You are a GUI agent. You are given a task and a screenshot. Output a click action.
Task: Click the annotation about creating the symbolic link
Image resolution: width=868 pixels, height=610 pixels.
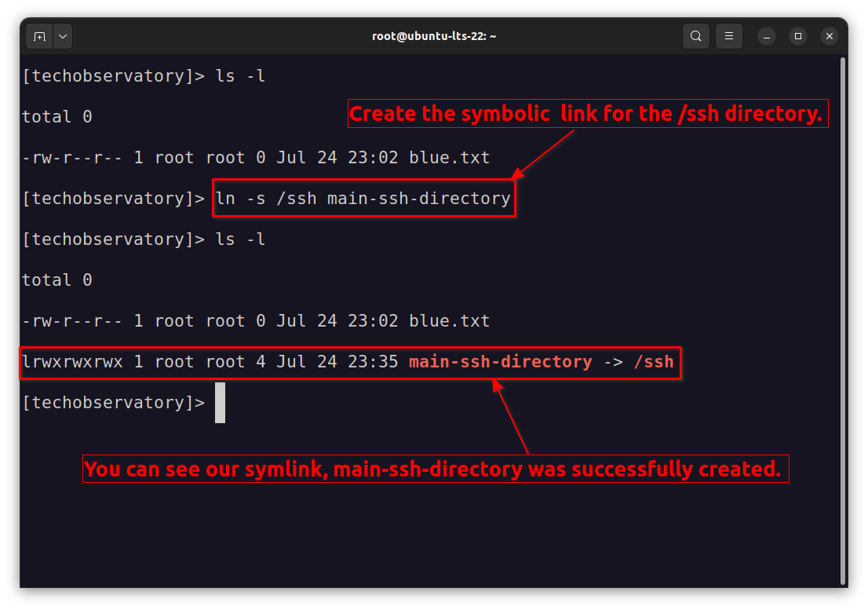[588, 113]
